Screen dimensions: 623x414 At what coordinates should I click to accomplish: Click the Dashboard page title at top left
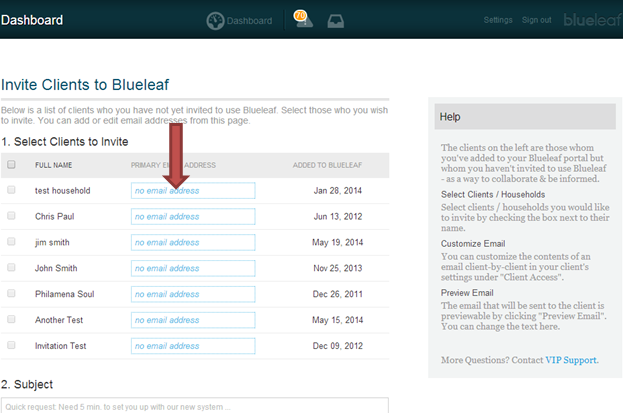pyautogui.click(x=32, y=20)
